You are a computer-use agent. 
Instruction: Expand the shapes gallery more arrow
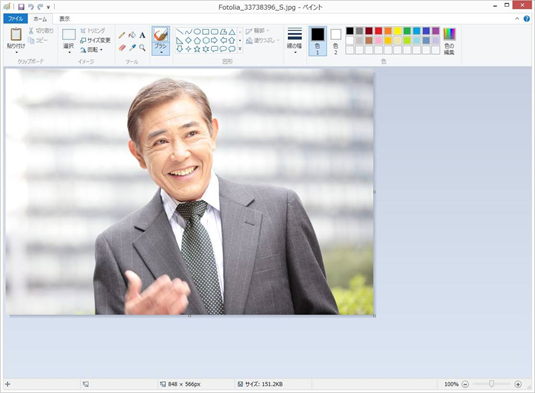[x=240, y=49]
